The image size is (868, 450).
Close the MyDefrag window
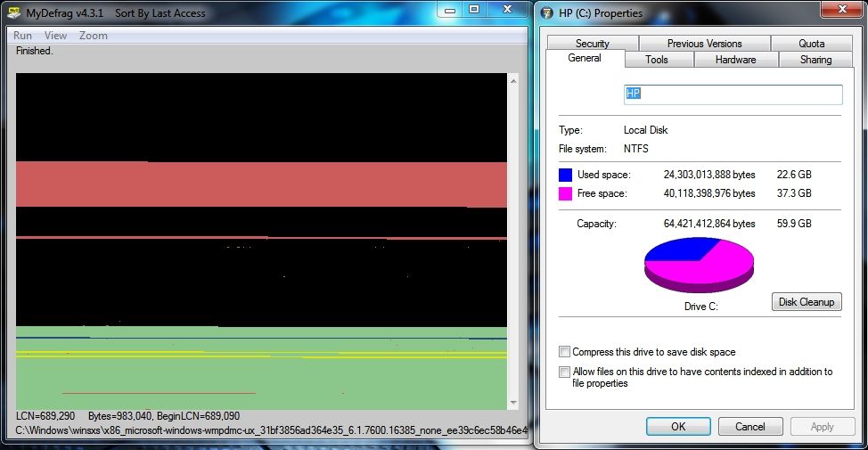(506, 10)
